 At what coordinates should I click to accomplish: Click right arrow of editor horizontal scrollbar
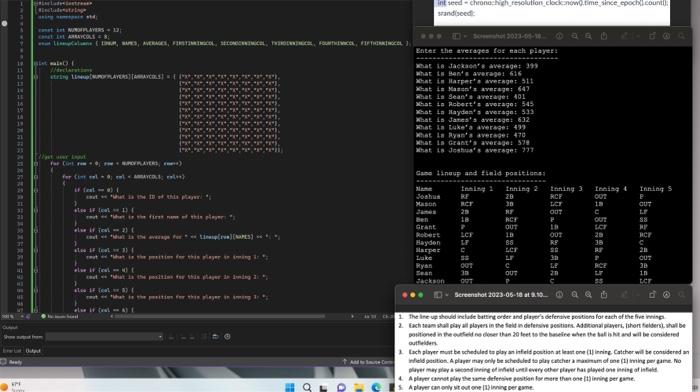[352, 317]
